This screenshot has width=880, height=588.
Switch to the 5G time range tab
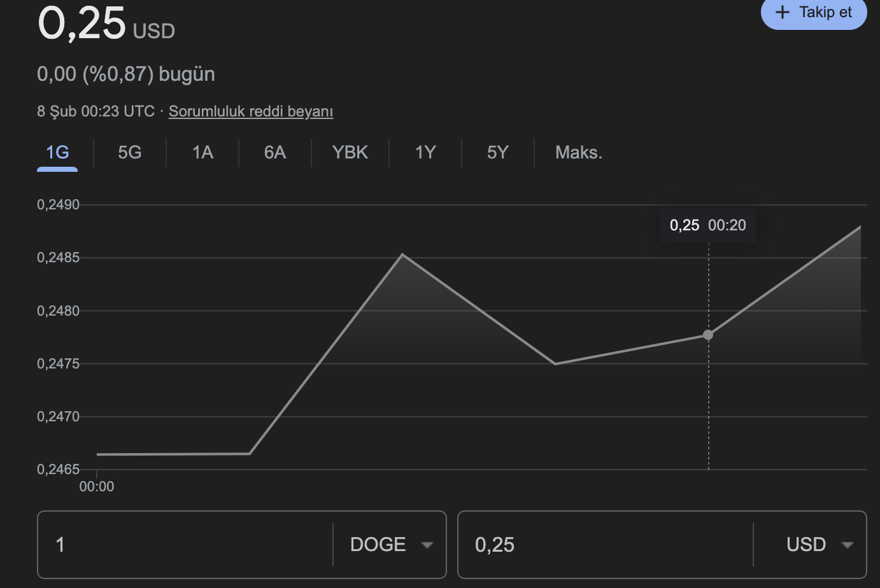[130, 153]
